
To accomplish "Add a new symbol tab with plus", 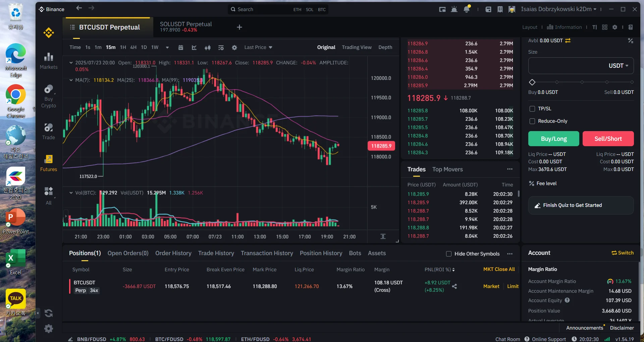I will pos(239,27).
